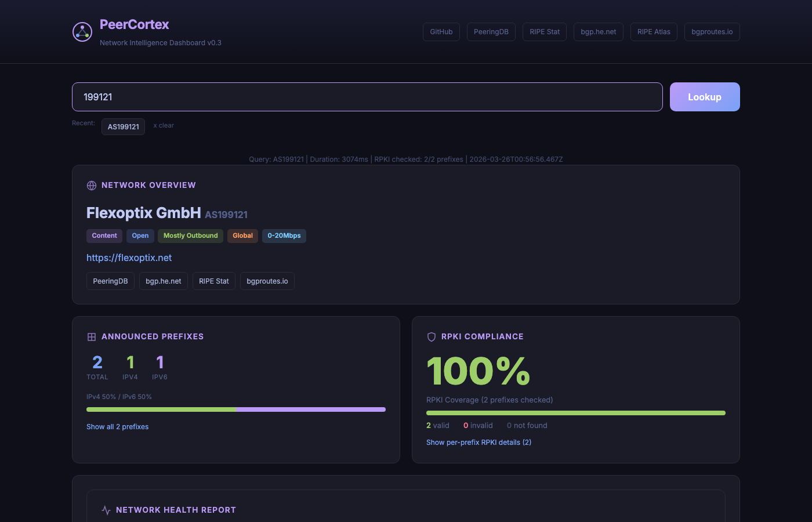Open RIPE Stat link in Network Overview card
This screenshot has width=812, height=522.
(214, 281)
